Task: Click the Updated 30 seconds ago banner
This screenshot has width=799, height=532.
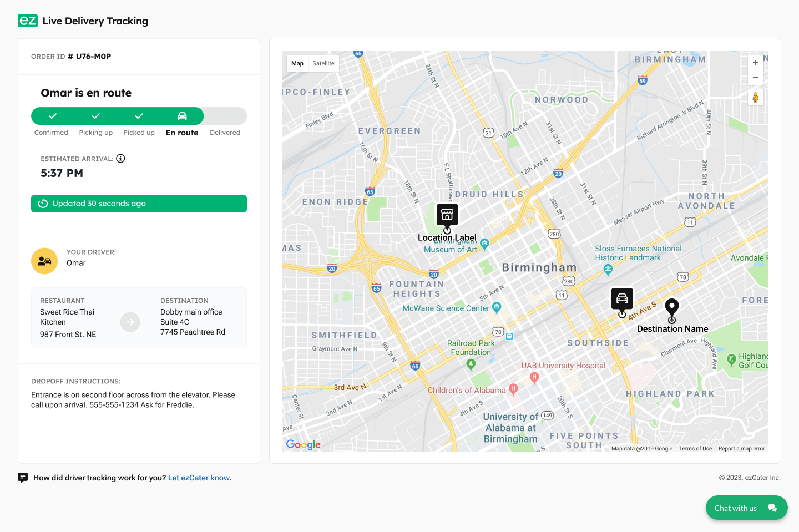Action: (139, 204)
